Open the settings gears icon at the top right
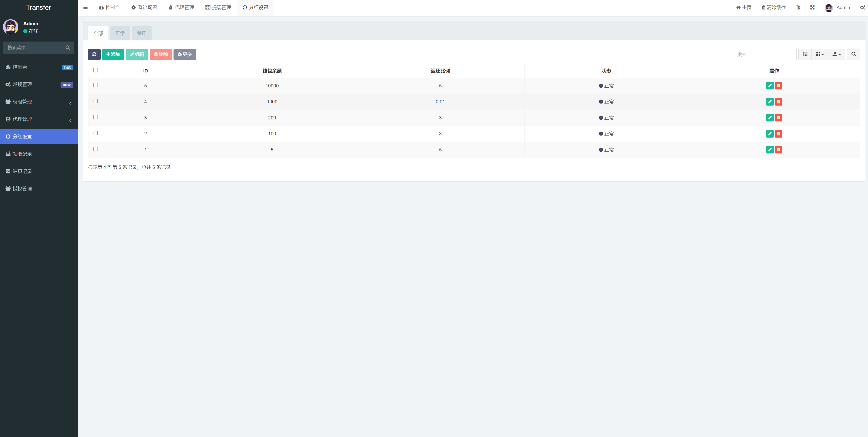The image size is (868, 437). click(x=862, y=7)
